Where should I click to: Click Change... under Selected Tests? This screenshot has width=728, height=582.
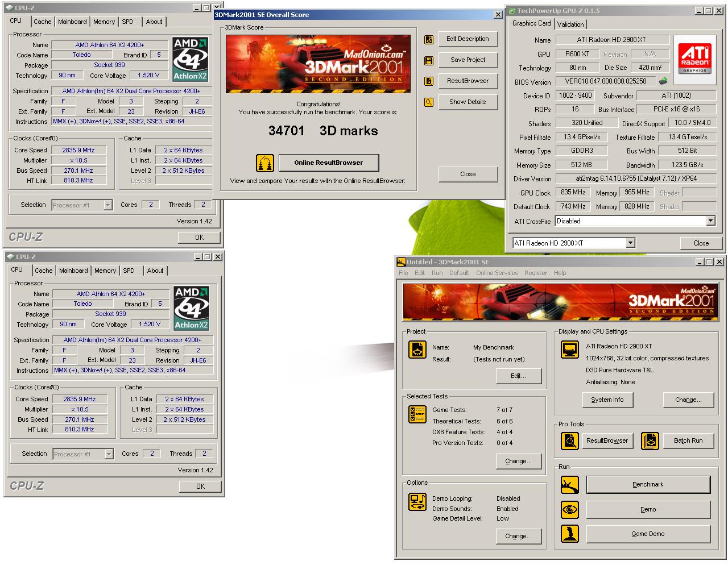[518, 462]
